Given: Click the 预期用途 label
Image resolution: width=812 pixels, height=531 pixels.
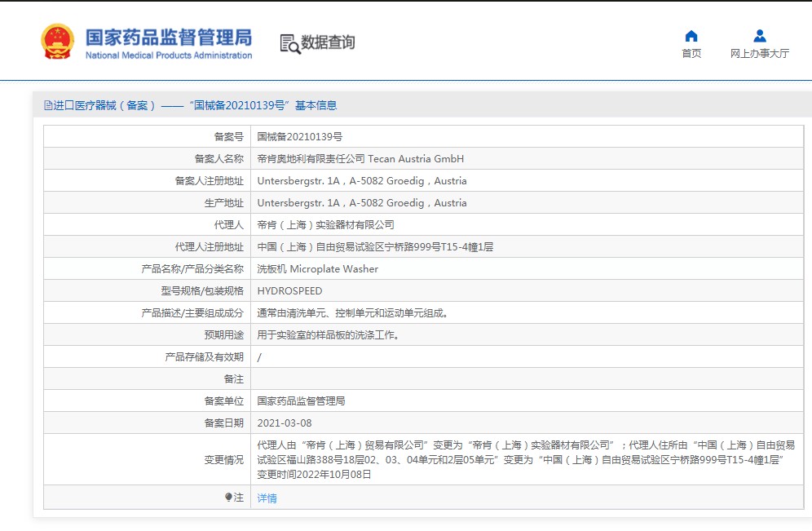Looking at the screenshot, I should point(223,335).
